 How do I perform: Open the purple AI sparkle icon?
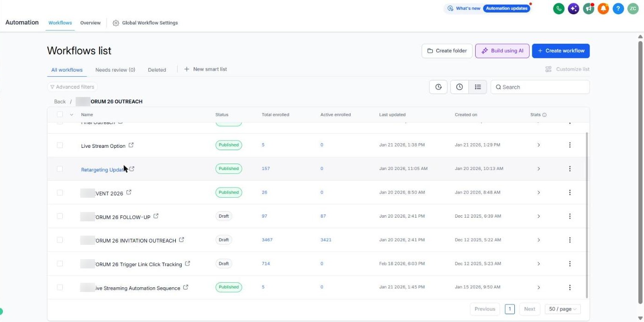click(573, 8)
